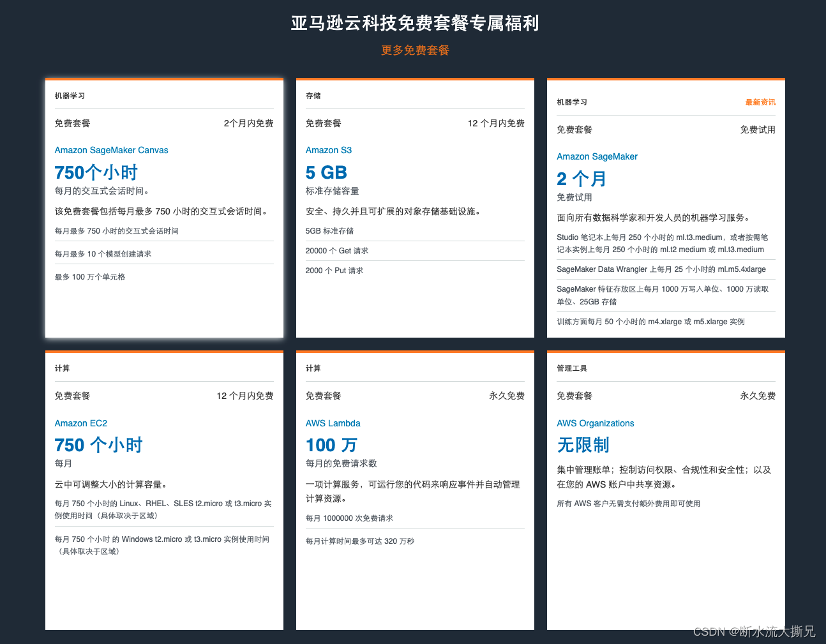Click the 亚马逊云科技免费套餐专属福利 page title
The width and height of the screenshot is (826, 644).
415,23
